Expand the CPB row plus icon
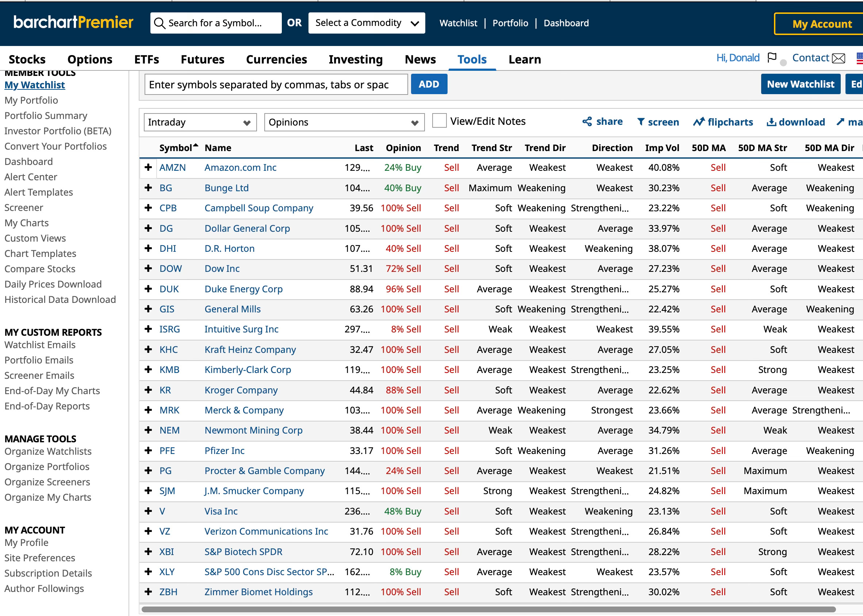Screen dimensions: 863x616 click(148, 208)
